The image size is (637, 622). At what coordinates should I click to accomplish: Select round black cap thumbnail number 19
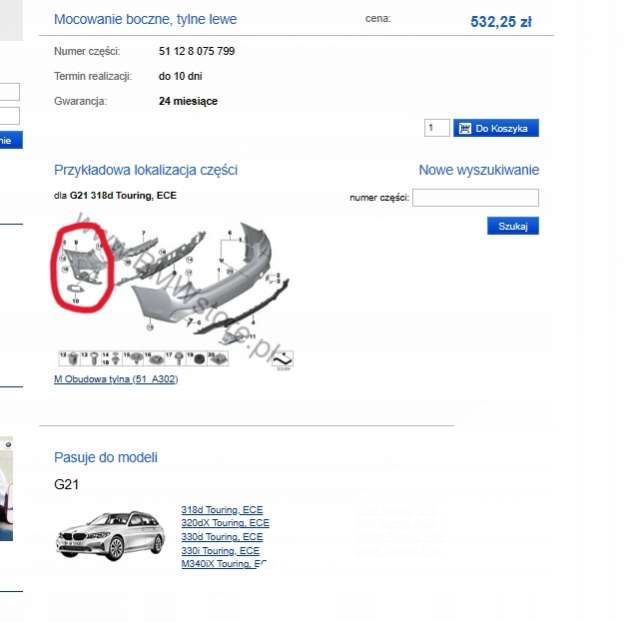click(x=196, y=359)
